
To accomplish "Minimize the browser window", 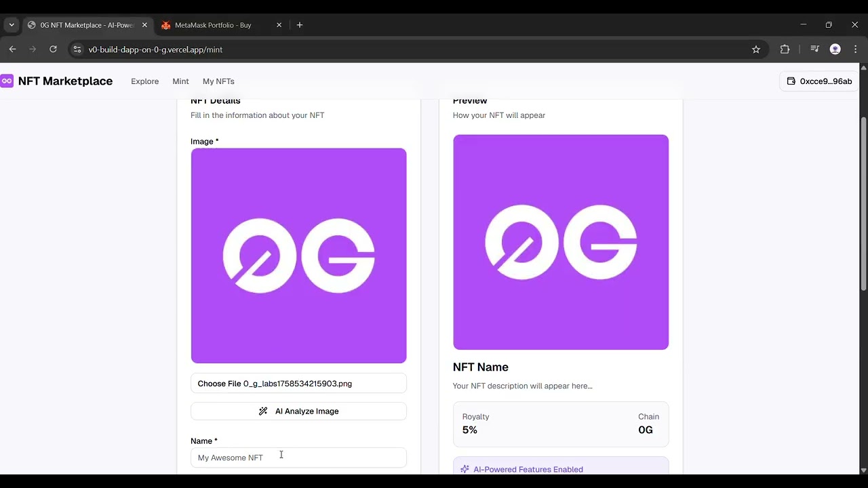I will [x=804, y=25].
